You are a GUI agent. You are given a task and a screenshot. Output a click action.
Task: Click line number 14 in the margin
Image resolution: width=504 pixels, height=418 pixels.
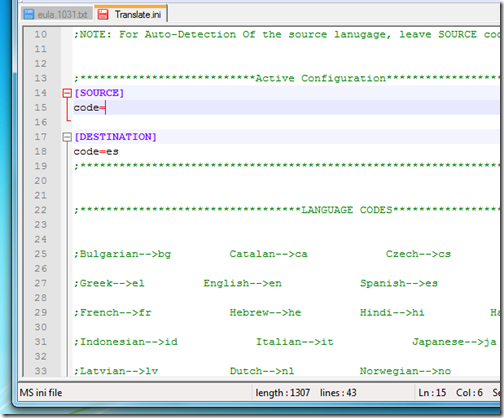[x=41, y=93]
